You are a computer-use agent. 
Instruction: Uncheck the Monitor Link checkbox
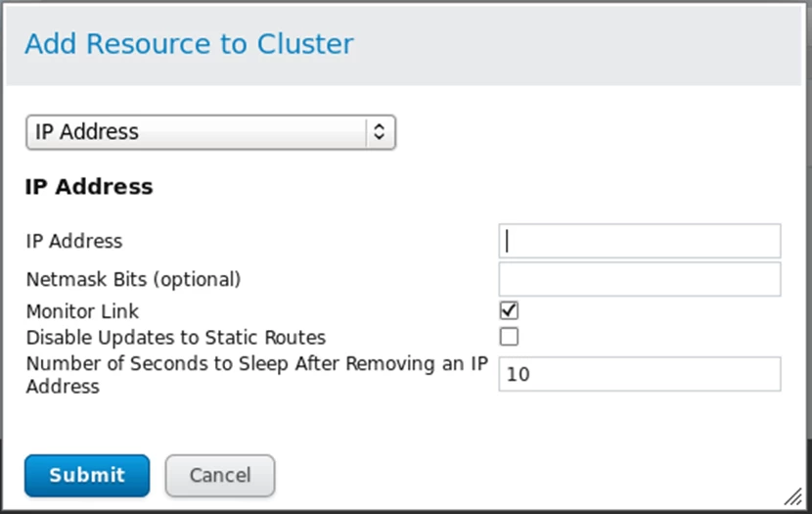click(x=509, y=310)
